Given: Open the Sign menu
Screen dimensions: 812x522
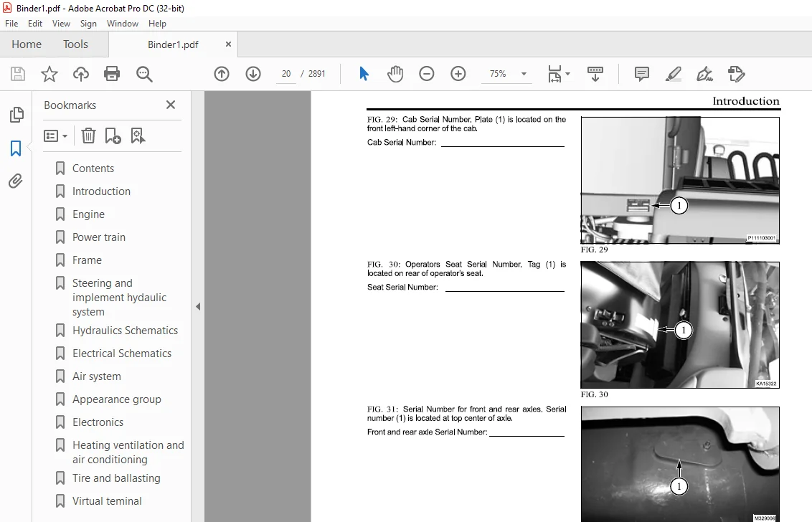Looking at the screenshot, I should tap(88, 23).
